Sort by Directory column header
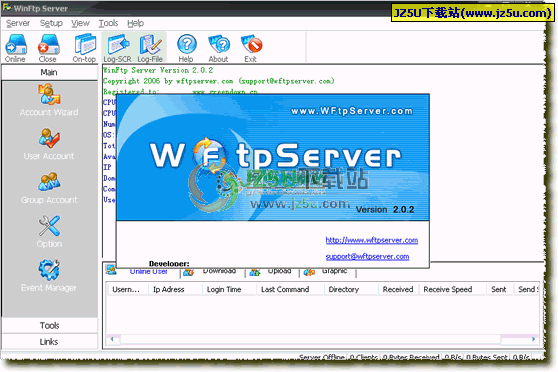558x372 pixels. tap(351, 289)
